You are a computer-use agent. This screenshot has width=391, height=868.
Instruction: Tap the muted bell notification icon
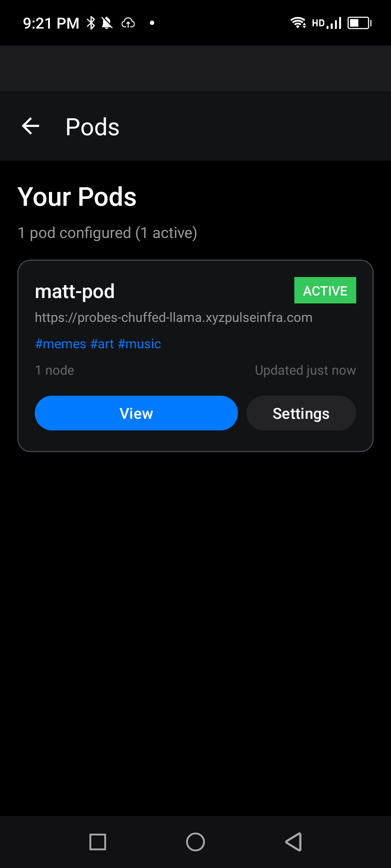click(107, 23)
